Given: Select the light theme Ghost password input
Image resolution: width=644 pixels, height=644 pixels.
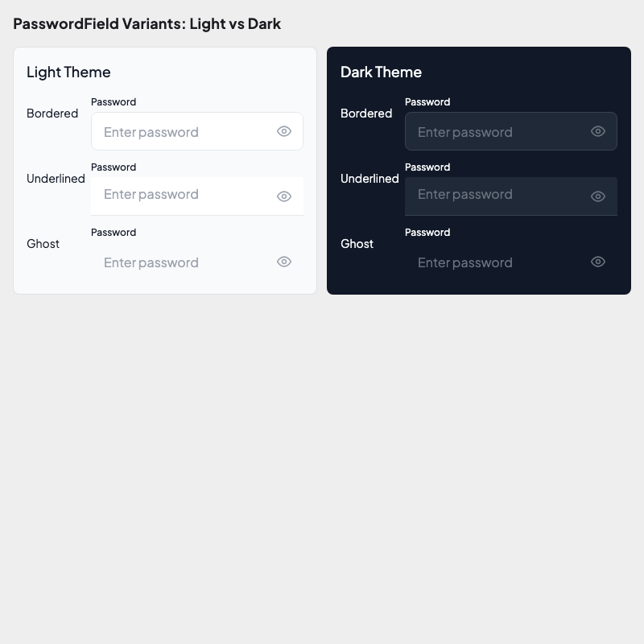Looking at the screenshot, I should point(181,262).
